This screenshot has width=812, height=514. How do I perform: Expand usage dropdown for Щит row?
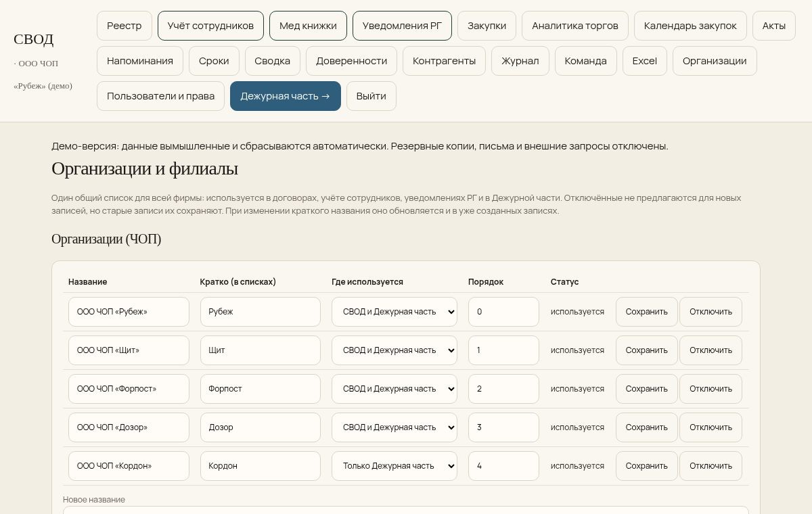tap(394, 350)
